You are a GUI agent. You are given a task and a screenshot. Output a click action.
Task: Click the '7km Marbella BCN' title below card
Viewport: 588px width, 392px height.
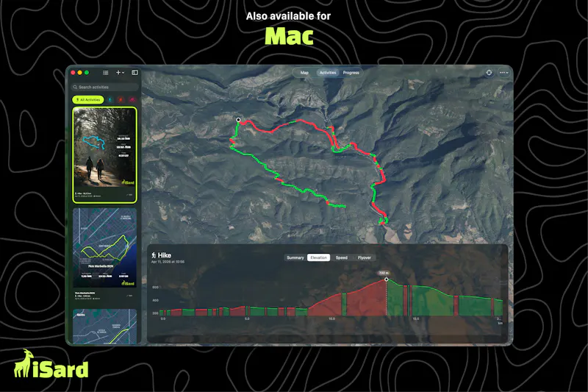pos(85,293)
